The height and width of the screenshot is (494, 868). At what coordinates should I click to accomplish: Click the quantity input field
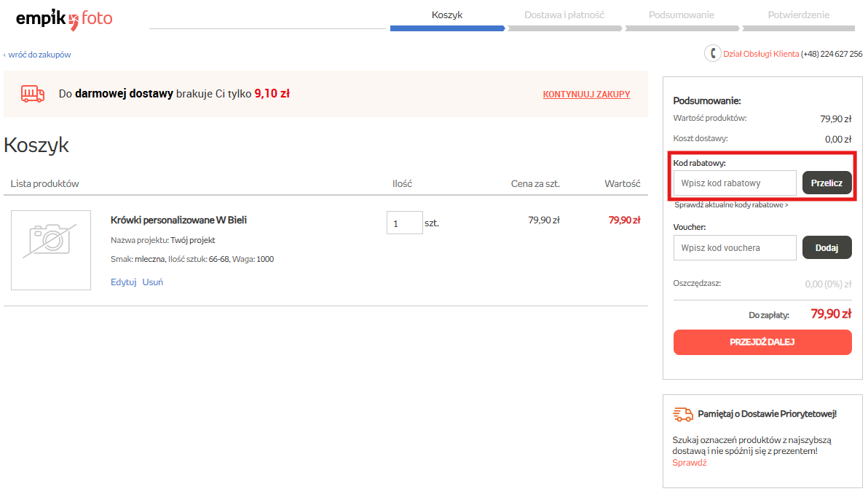pyautogui.click(x=404, y=223)
